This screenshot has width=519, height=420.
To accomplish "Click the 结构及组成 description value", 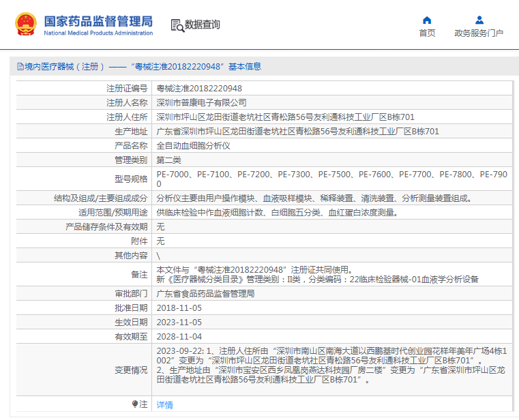I will [x=314, y=198].
